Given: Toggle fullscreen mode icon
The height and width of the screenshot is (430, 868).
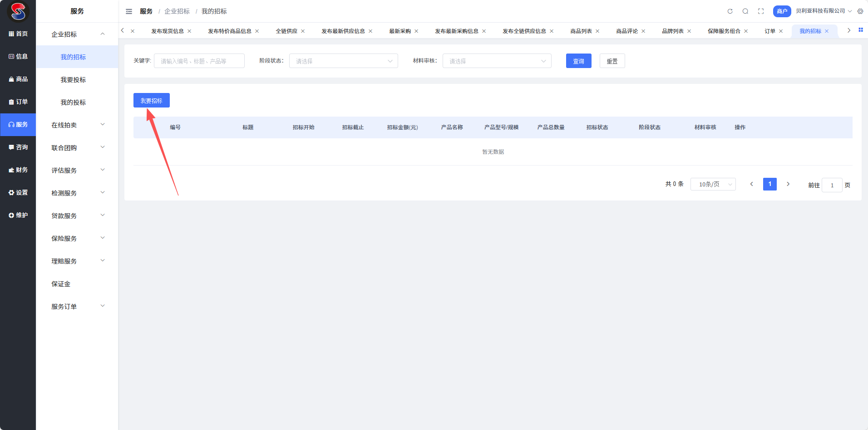Looking at the screenshot, I should 761,11.
